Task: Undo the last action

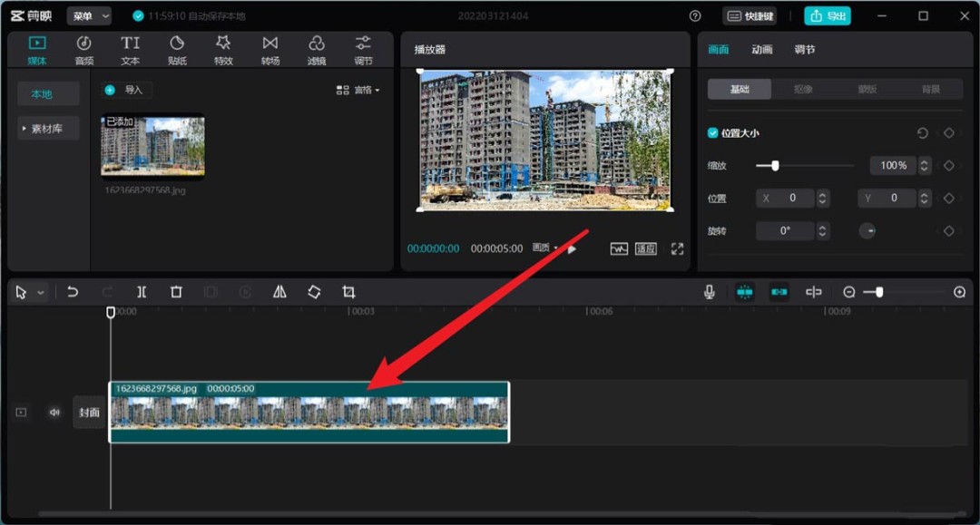Action: (73, 291)
